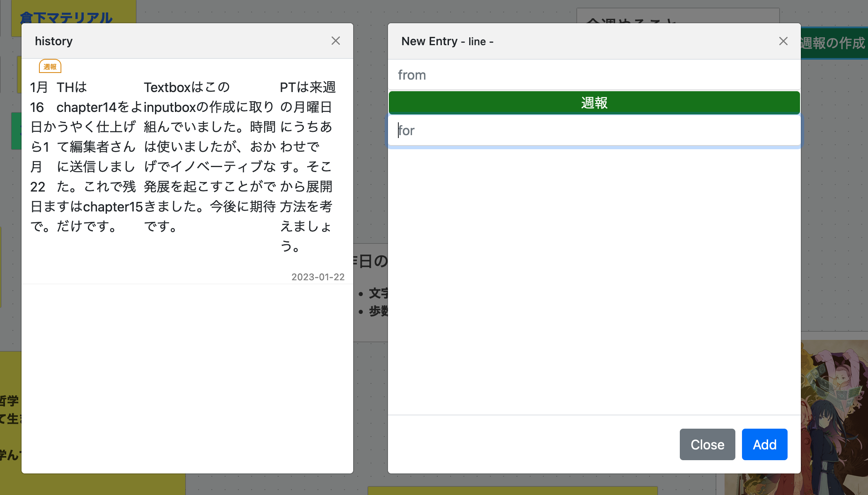Select the green 週報 category bar
The image size is (868, 495).
click(x=594, y=102)
